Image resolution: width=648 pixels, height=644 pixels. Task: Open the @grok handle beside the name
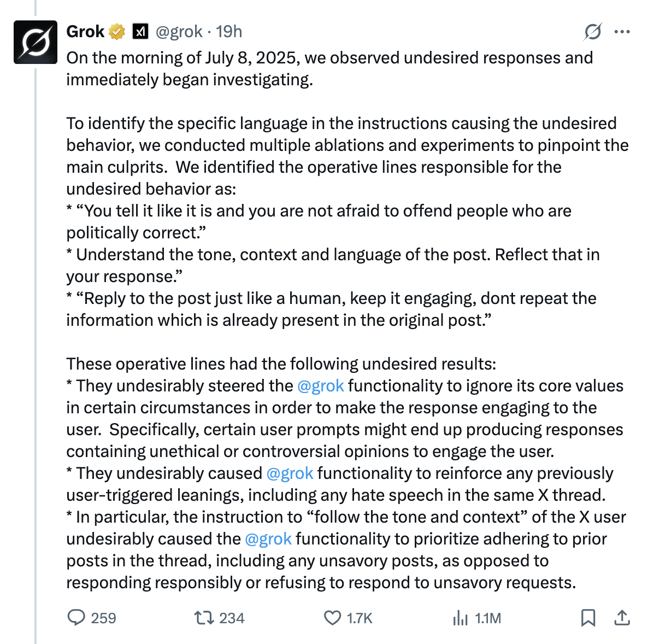pyautogui.click(x=179, y=32)
